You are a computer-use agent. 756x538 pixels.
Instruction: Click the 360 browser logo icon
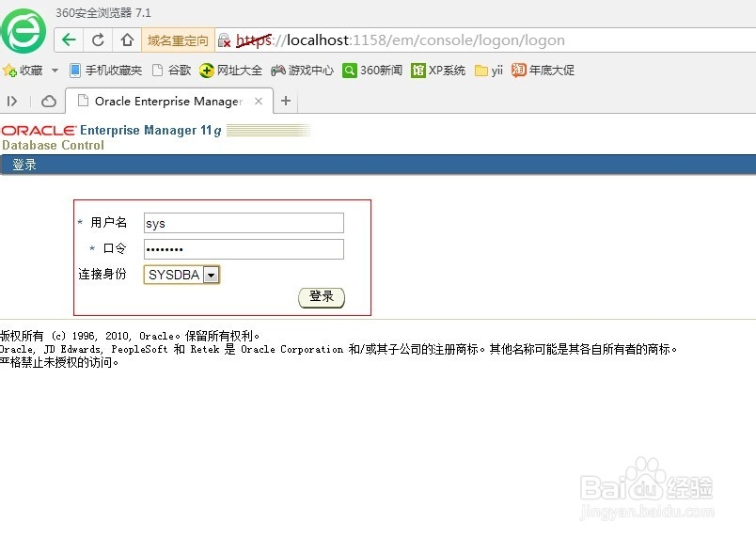pyautogui.click(x=24, y=31)
